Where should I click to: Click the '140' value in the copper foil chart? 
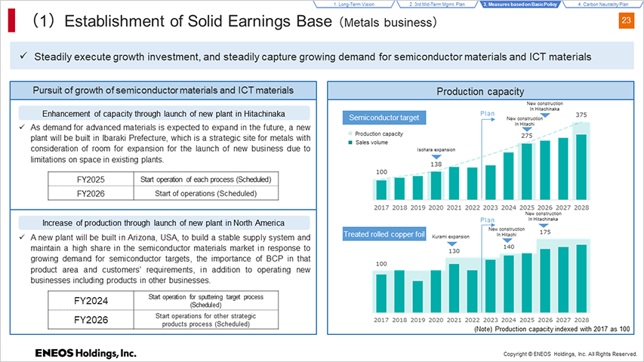click(x=509, y=247)
